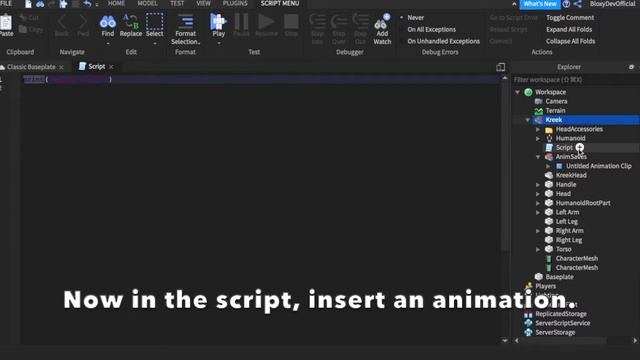Collapse the Workspace tree node

pos(518,92)
